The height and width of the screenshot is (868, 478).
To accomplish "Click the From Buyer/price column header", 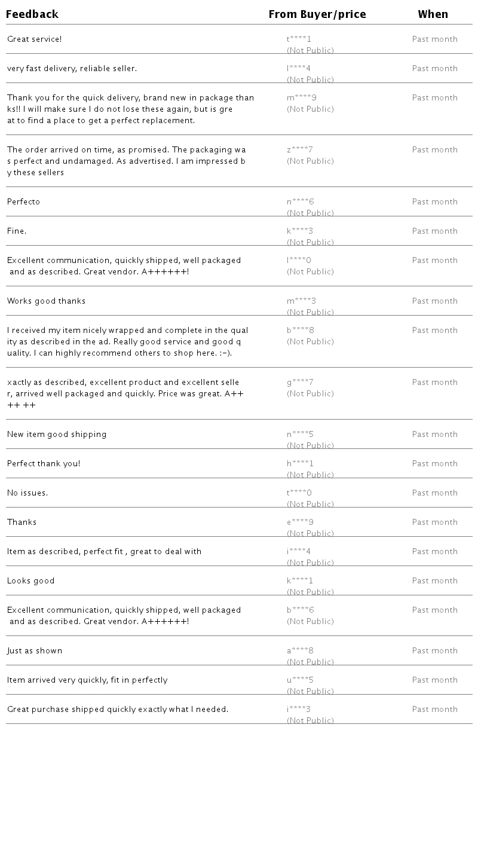I will 317,14.
